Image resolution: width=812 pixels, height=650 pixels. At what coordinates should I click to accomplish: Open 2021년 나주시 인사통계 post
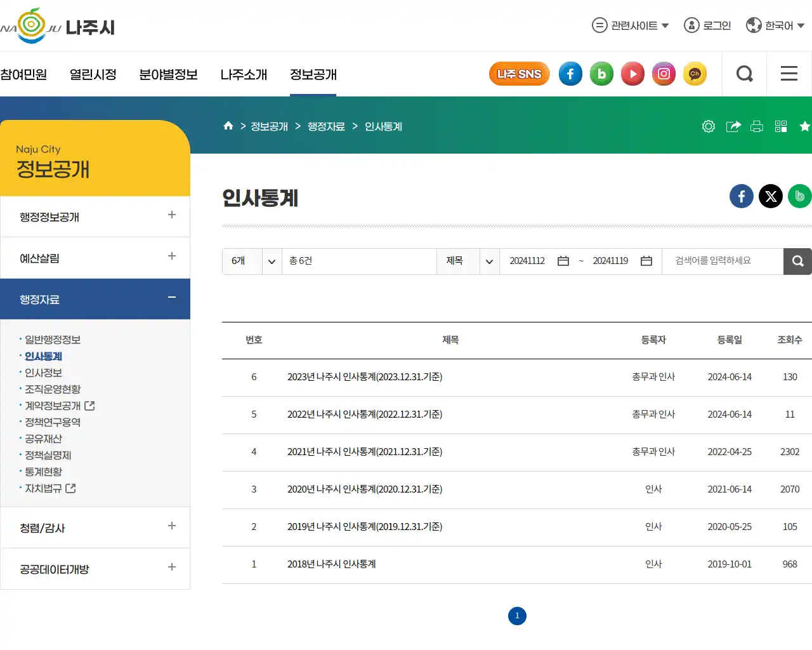365,452
